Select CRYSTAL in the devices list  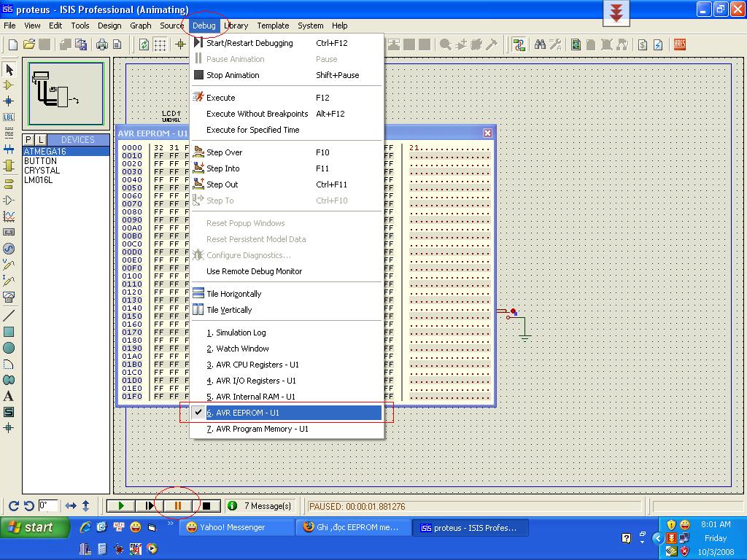point(42,171)
